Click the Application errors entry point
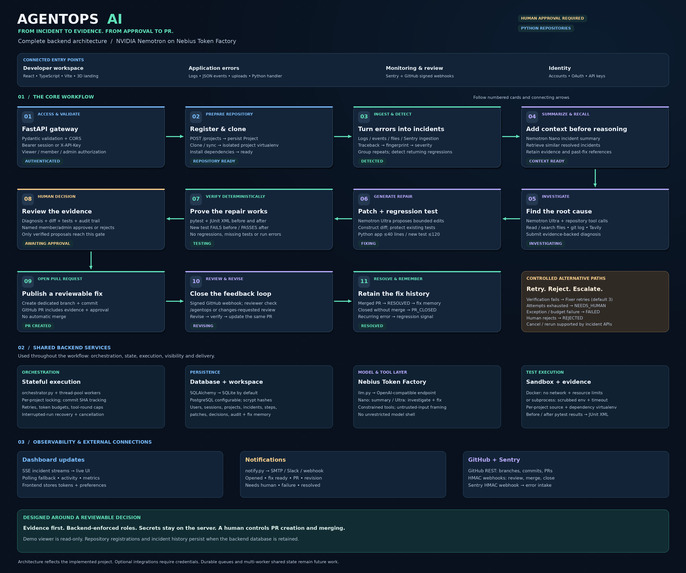 214,68
